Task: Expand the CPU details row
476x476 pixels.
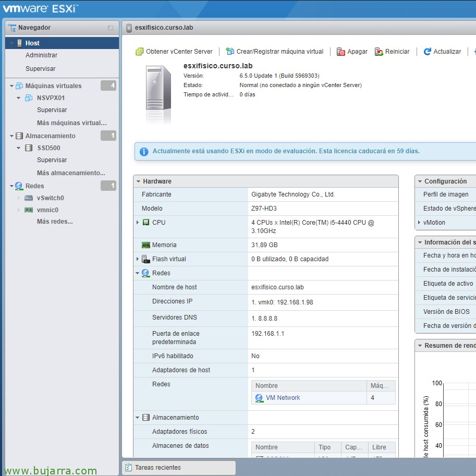Action: pos(138,222)
